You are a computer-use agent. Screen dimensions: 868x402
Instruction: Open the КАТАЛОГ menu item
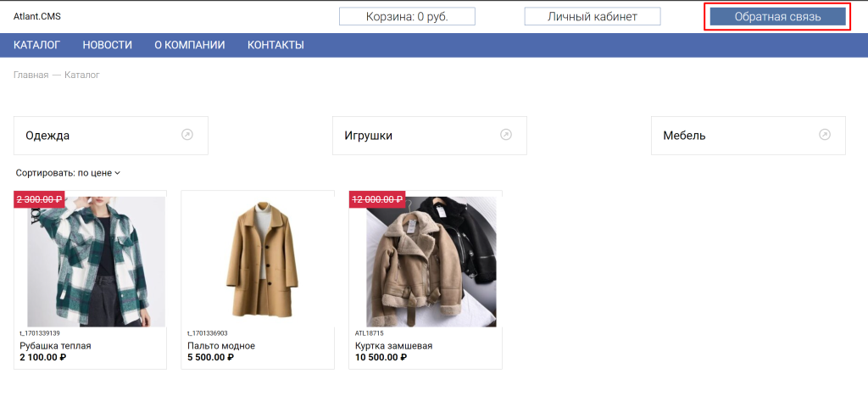tap(37, 46)
